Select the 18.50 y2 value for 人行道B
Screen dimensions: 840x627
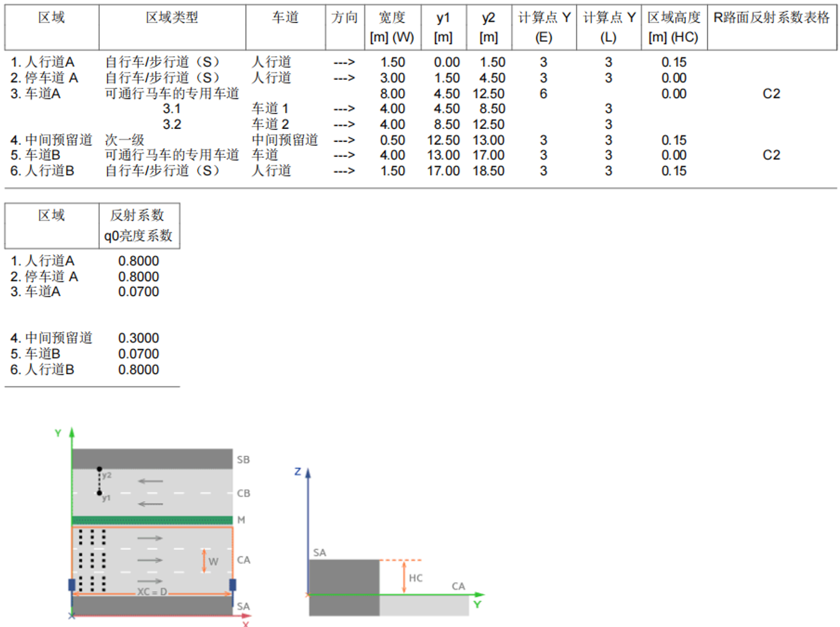489,171
